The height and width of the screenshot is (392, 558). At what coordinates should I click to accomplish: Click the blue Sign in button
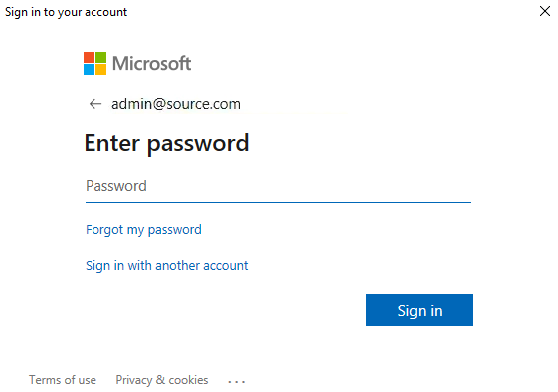click(420, 310)
